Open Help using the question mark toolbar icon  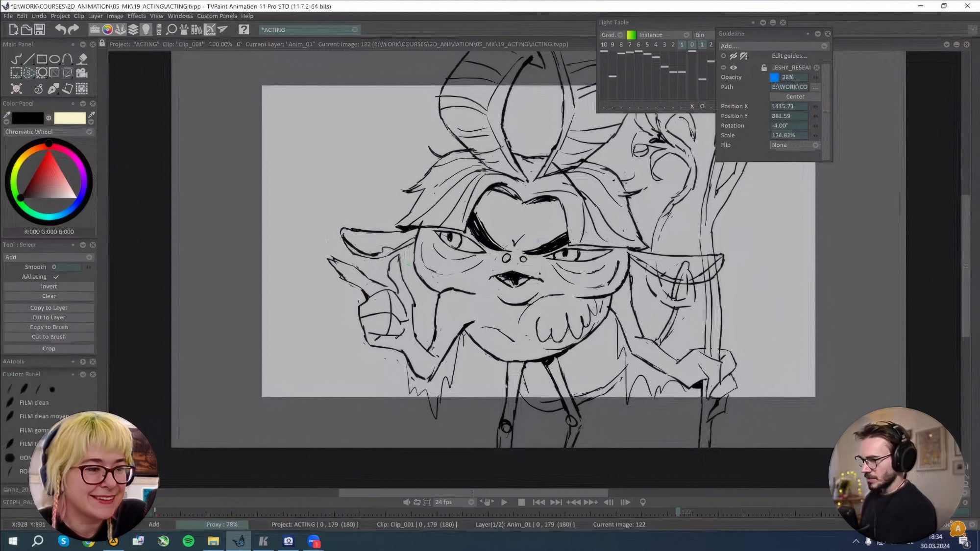coord(244,29)
